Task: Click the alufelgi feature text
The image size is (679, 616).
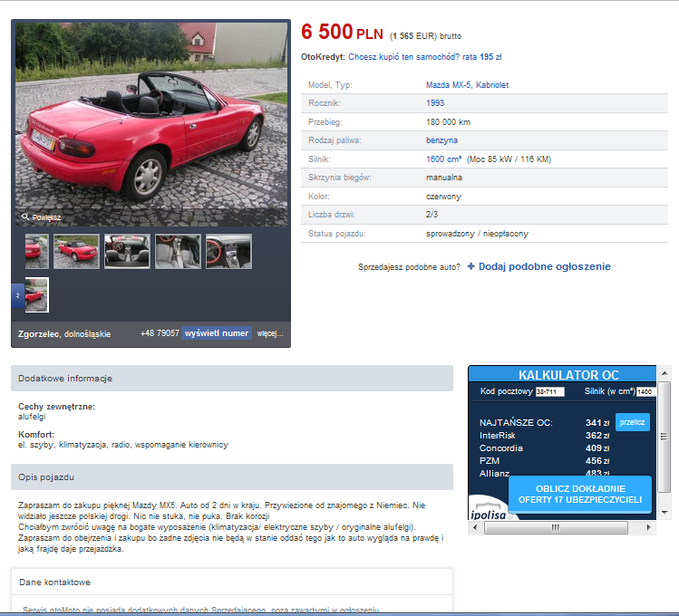Action: click(32, 417)
